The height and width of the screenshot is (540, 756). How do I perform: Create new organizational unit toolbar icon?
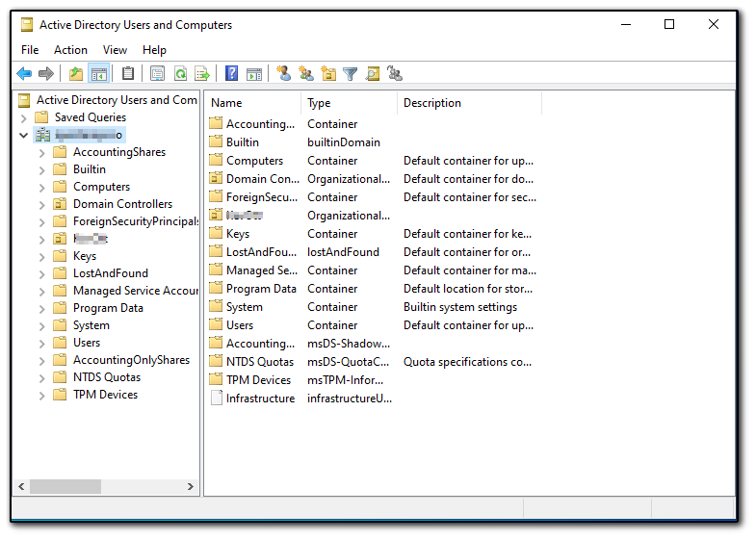pos(328,74)
